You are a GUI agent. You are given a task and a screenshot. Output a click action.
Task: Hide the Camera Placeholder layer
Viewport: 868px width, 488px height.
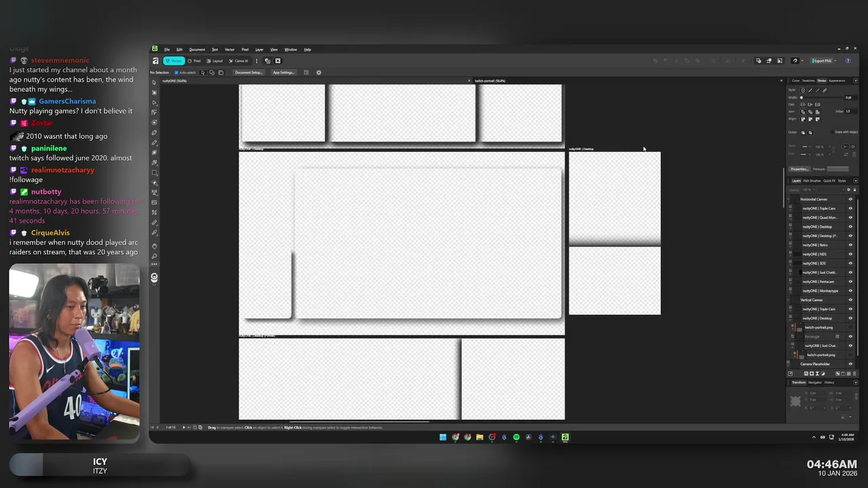pos(850,364)
